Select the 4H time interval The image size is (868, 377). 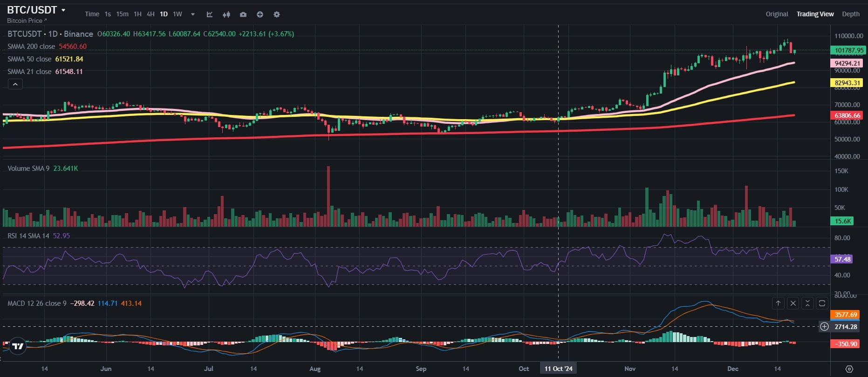click(150, 14)
